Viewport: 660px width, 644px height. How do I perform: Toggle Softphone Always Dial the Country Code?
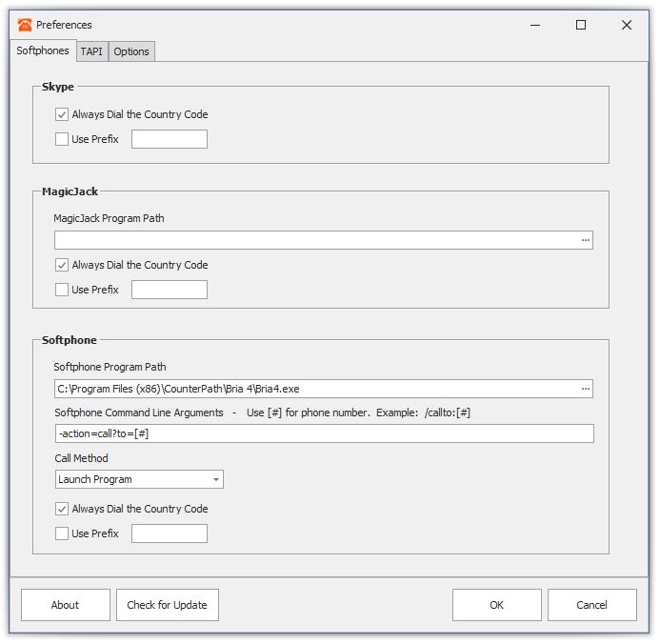coord(62,509)
